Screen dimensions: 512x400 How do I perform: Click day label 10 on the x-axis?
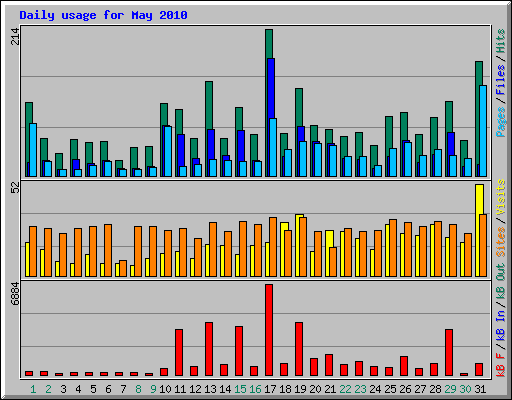coord(165,389)
